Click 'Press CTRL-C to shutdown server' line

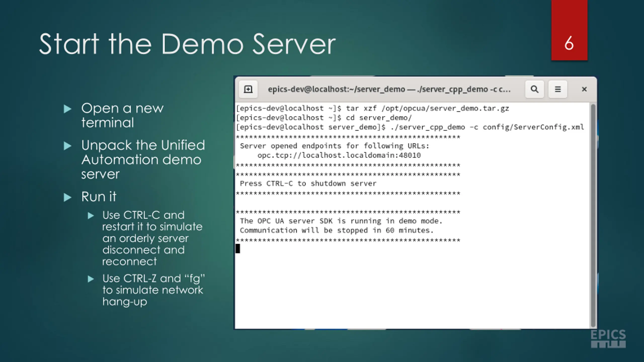coord(308,184)
